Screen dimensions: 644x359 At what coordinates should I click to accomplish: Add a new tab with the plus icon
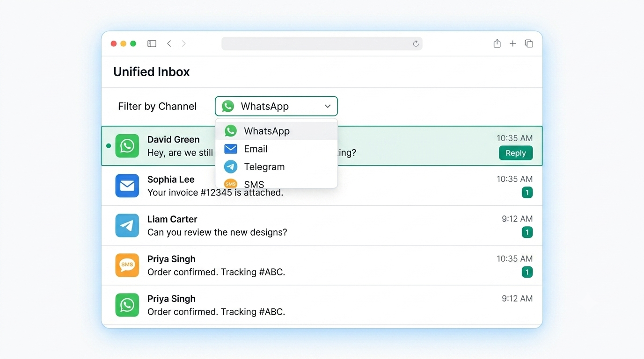click(513, 43)
